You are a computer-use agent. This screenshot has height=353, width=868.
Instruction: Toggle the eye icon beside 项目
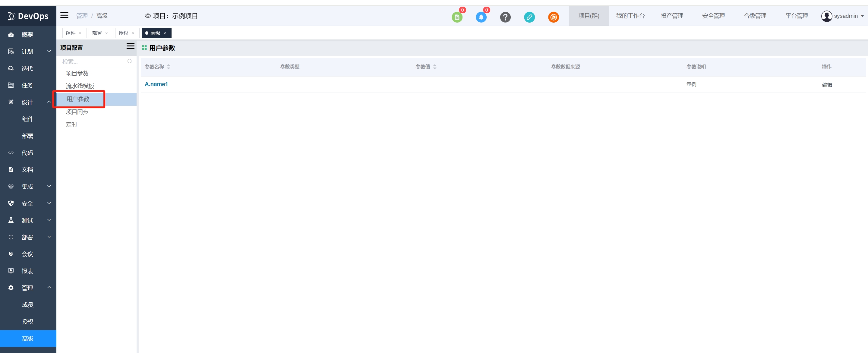tap(148, 16)
